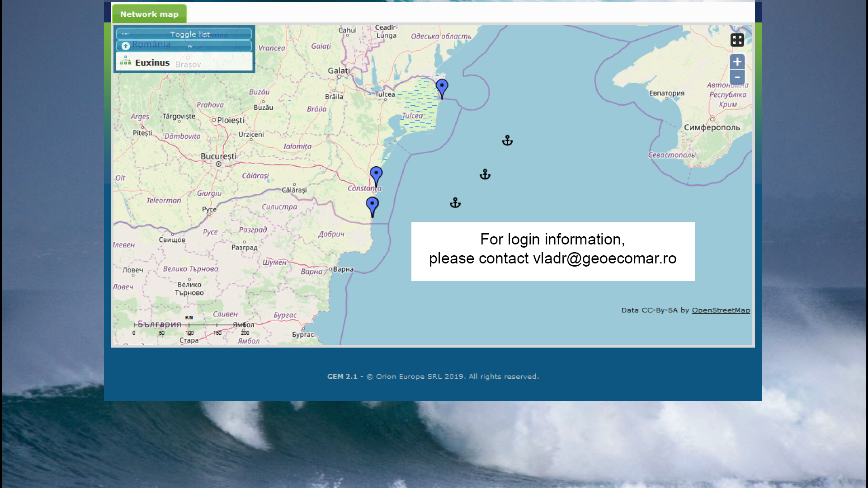
Task: Click the 'GEM 2.1' footer text
Action: point(342,376)
